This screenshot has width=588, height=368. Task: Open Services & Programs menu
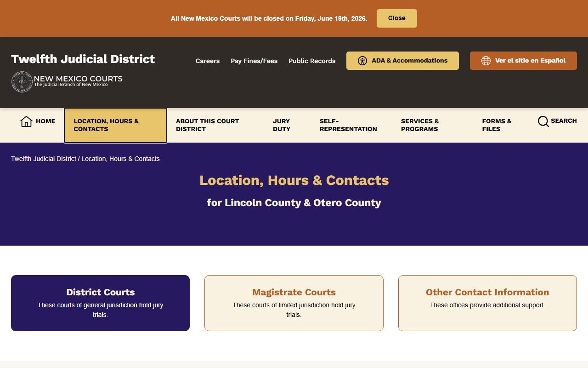click(x=420, y=125)
